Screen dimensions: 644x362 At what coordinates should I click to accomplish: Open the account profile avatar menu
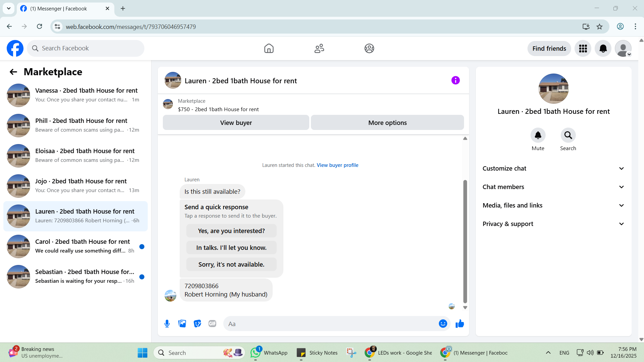(623, 48)
